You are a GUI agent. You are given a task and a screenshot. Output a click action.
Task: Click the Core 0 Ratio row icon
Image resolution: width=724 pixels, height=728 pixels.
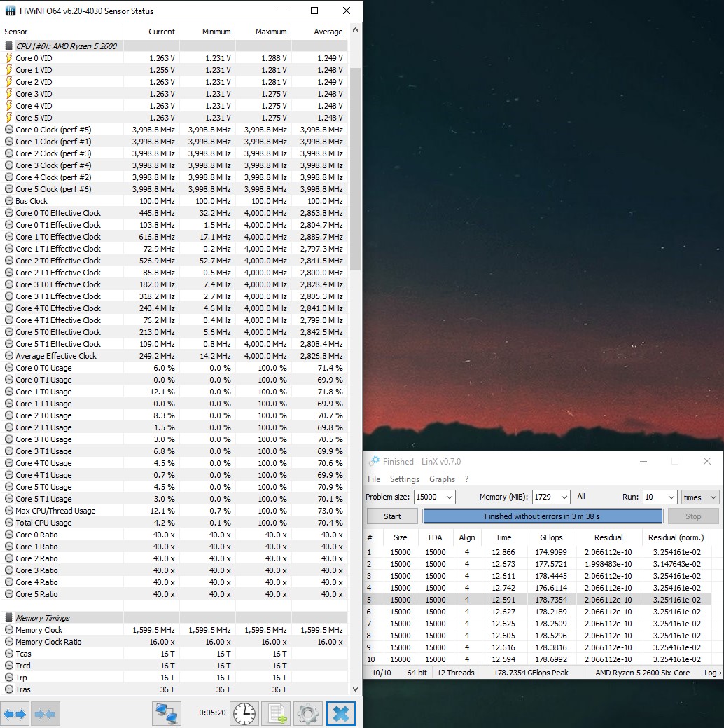click(x=9, y=535)
